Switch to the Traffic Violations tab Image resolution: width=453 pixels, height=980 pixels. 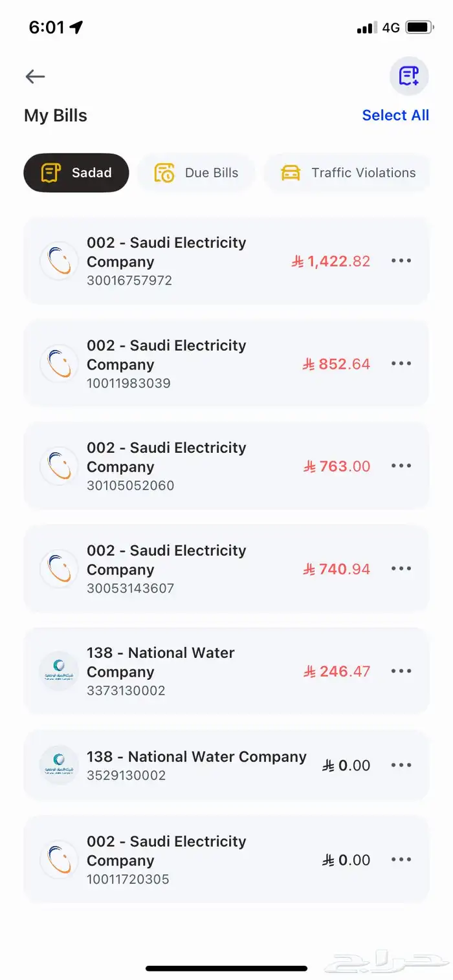coord(348,173)
